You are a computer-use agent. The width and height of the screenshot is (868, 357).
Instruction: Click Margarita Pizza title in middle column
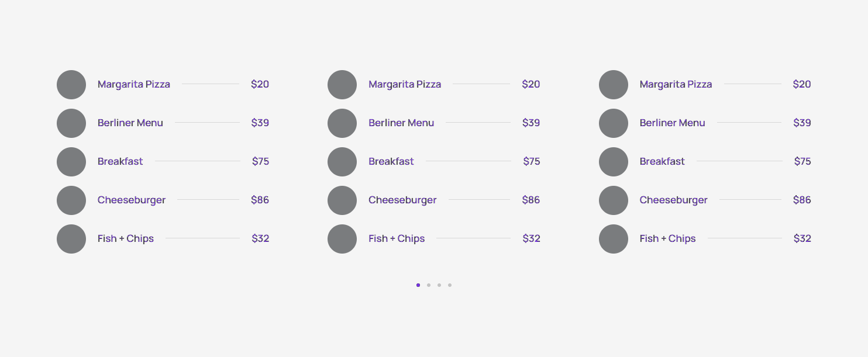(x=405, y=84)
